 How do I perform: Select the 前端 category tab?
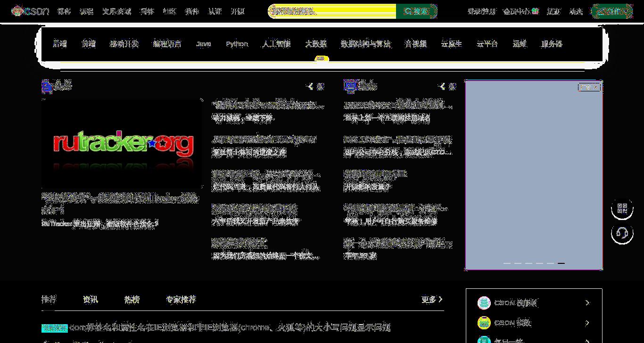coord(88,44)
